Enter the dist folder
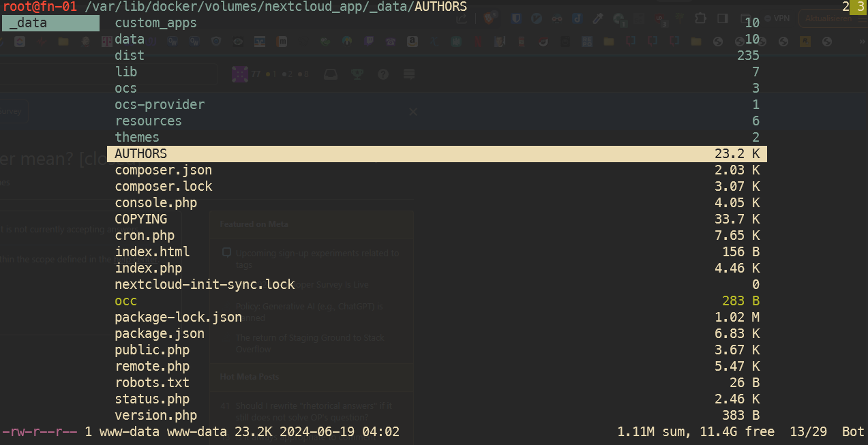 [130, 56]
